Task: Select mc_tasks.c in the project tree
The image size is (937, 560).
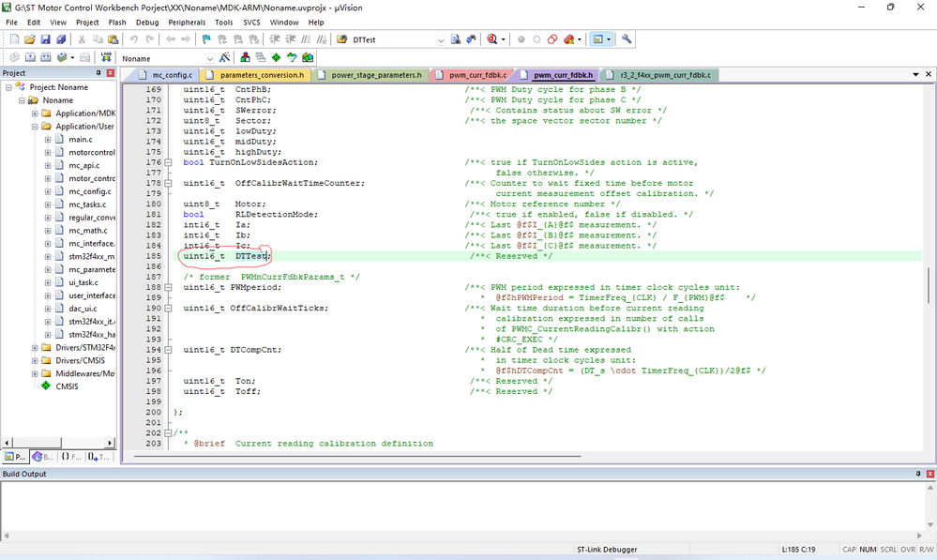Action: point(87,204)
